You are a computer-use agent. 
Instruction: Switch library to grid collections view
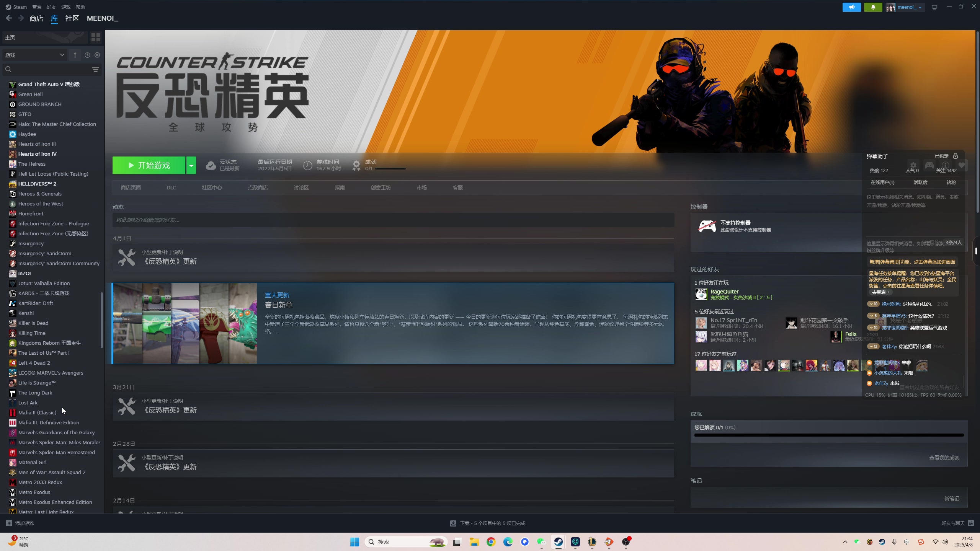[x=96, y=37]
